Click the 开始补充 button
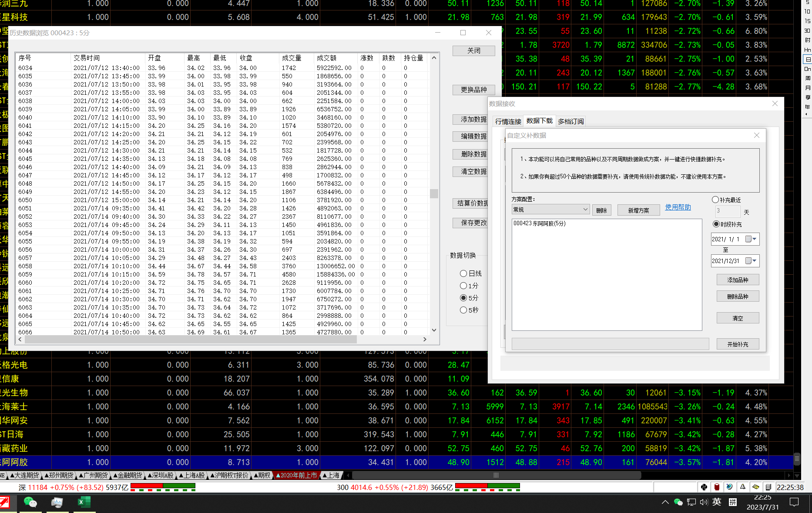 click(738, 344)
